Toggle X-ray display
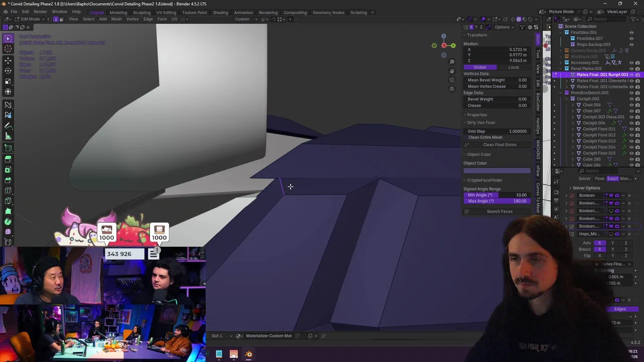 tap(505, 19)
